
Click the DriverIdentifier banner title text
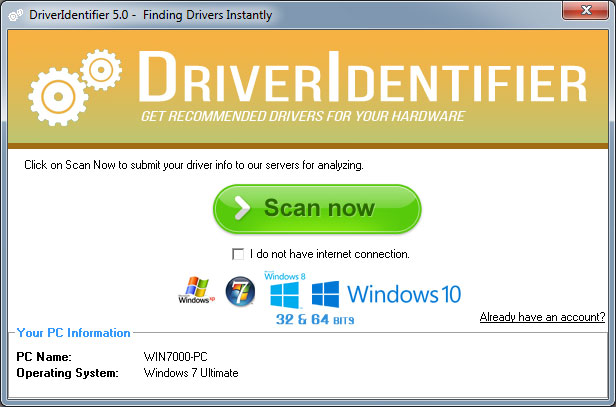pyautogui.click(x=362, y=77)
